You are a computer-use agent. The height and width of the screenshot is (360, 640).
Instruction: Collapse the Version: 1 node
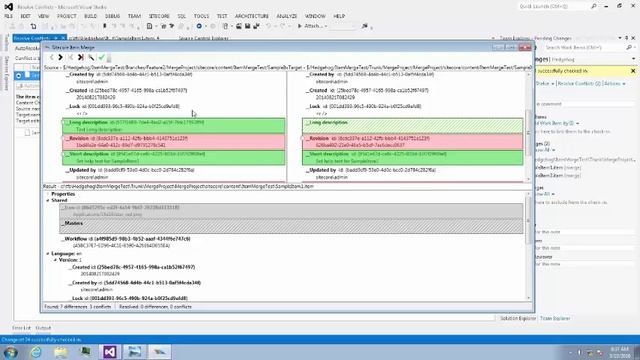pyautogui.click(x=55, y=260)
